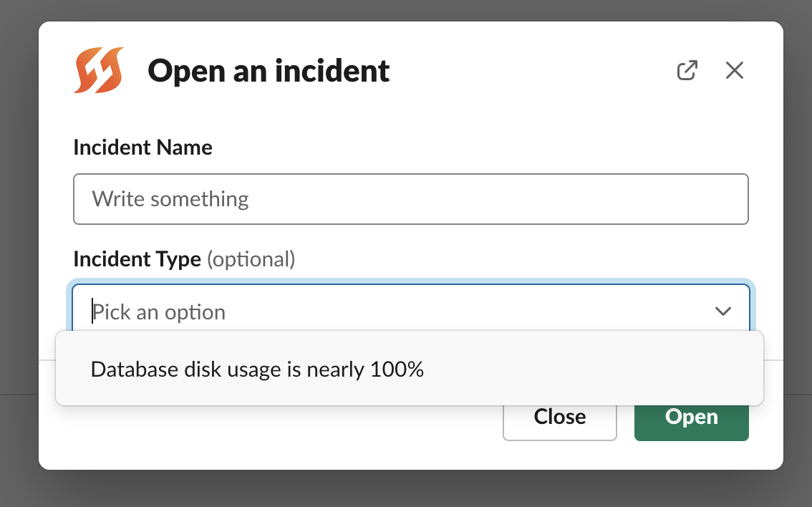The image size is (812, 507).
Task: Dismiss the dialog using the X icon
Action: 735,70
